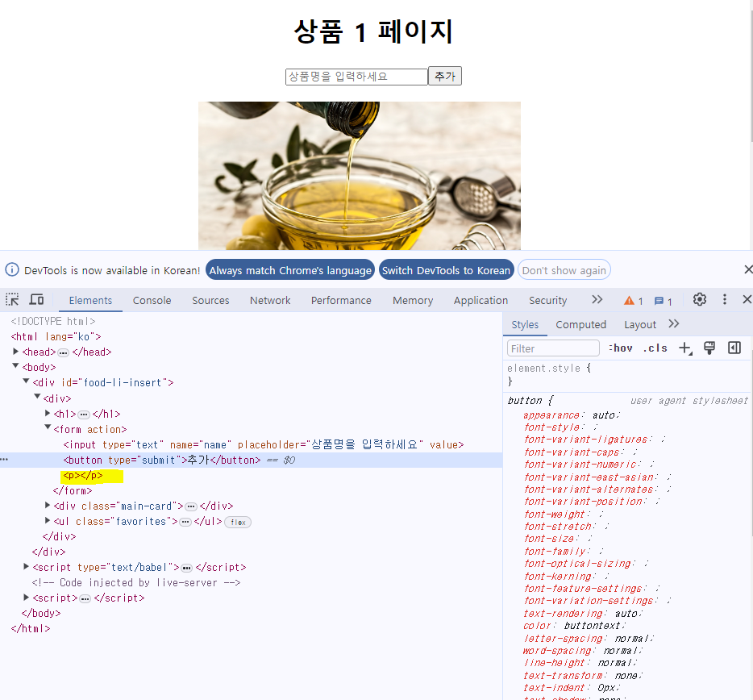Click the 'text-rendering: auto' property
Screen dimensions: 753x700
[583, 614]
